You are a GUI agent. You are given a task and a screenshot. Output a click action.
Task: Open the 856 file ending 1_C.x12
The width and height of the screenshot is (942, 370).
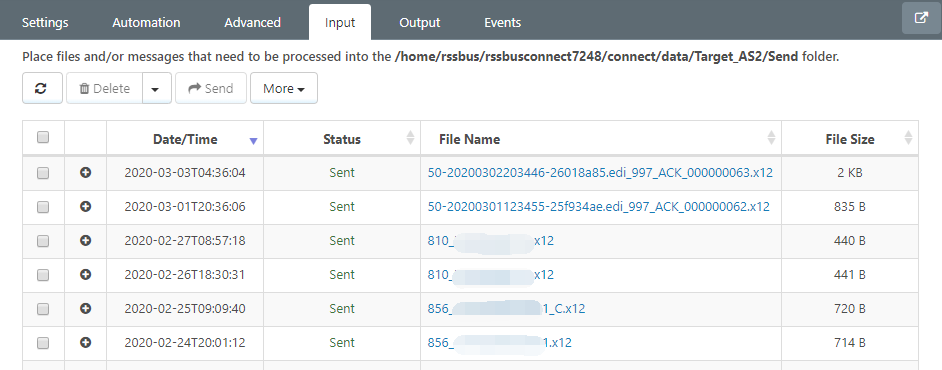pos(506,309)
